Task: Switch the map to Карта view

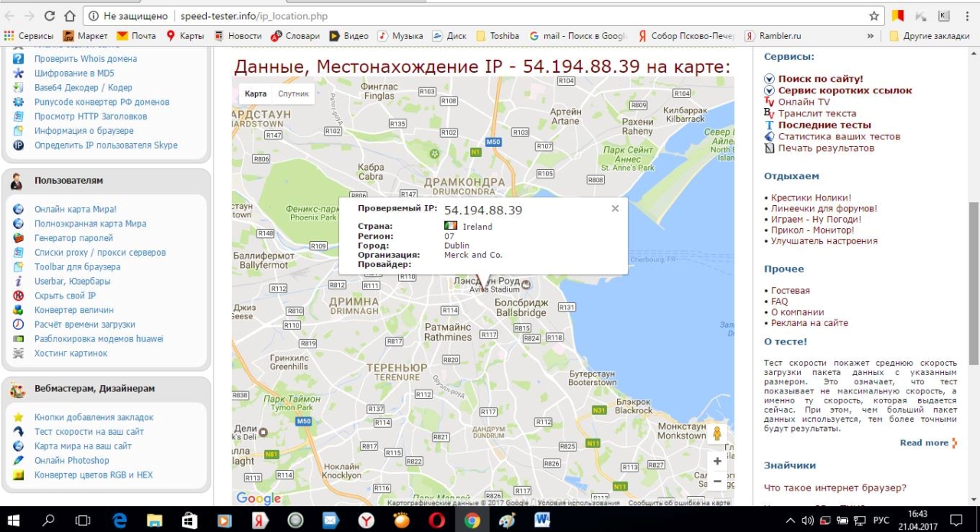Action: click(x=256, y=93)
